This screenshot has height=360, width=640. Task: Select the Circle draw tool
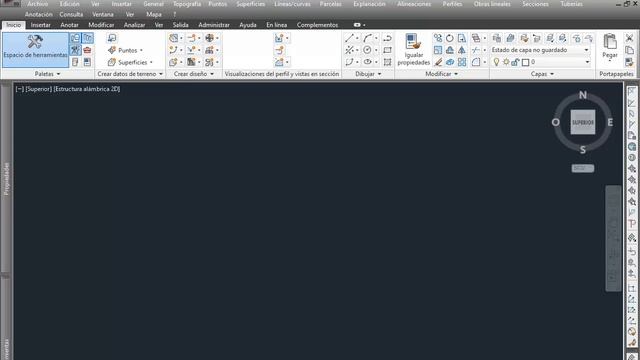[x=367, y=50]
